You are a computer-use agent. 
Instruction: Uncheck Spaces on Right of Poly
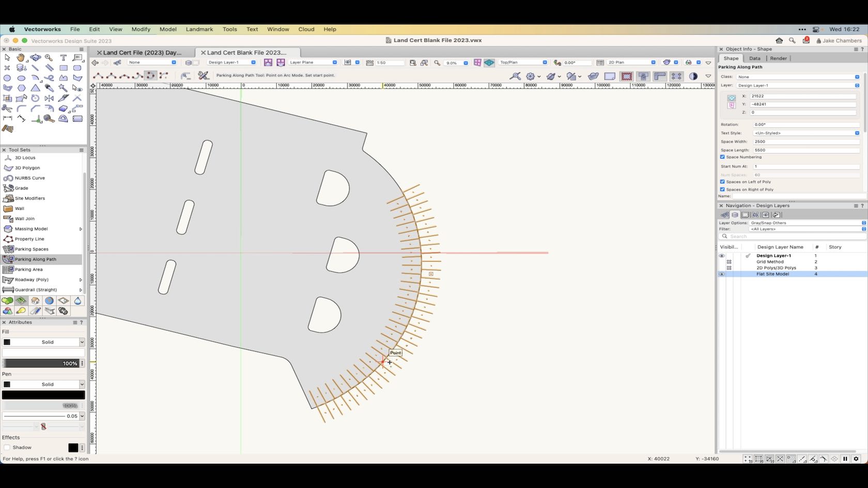click(x=722, y=190)
